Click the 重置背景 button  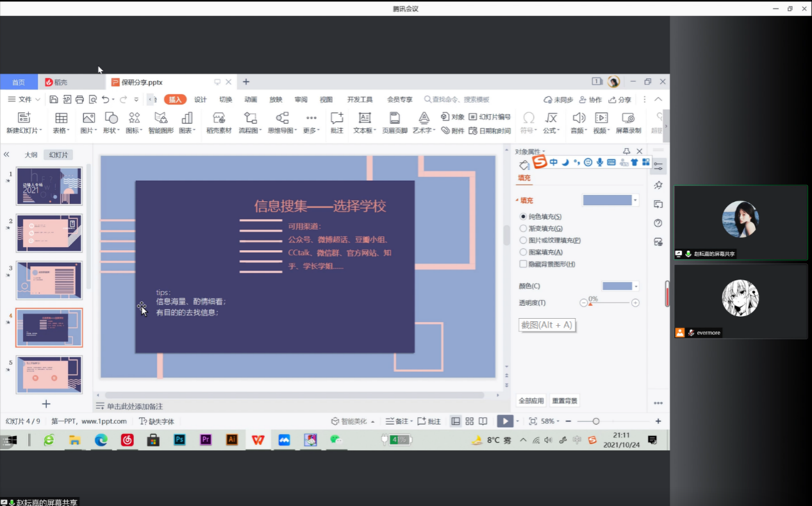[565, 401]
